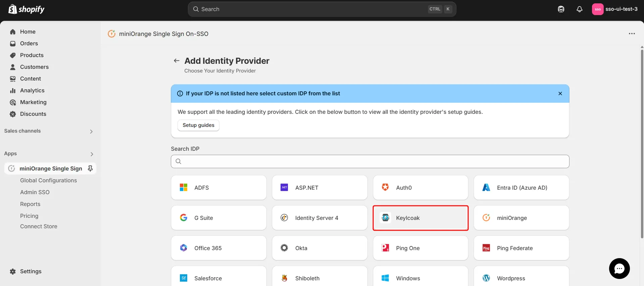Expand the Apps section chevron

tap(92, 154)
